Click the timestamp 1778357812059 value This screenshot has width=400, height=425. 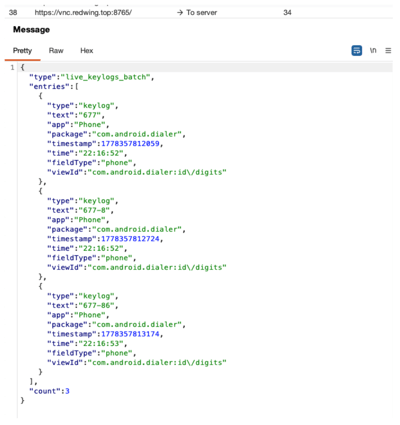[x=130, y=144]
